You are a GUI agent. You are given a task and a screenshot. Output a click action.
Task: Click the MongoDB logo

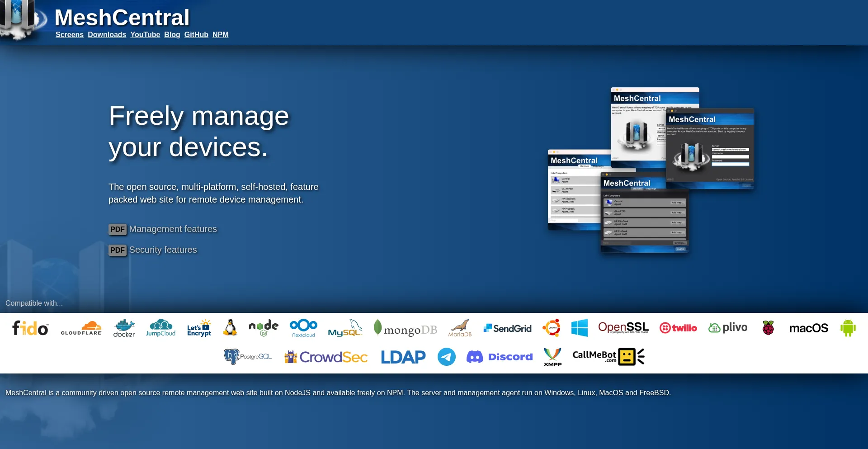[x=406, y=328]
